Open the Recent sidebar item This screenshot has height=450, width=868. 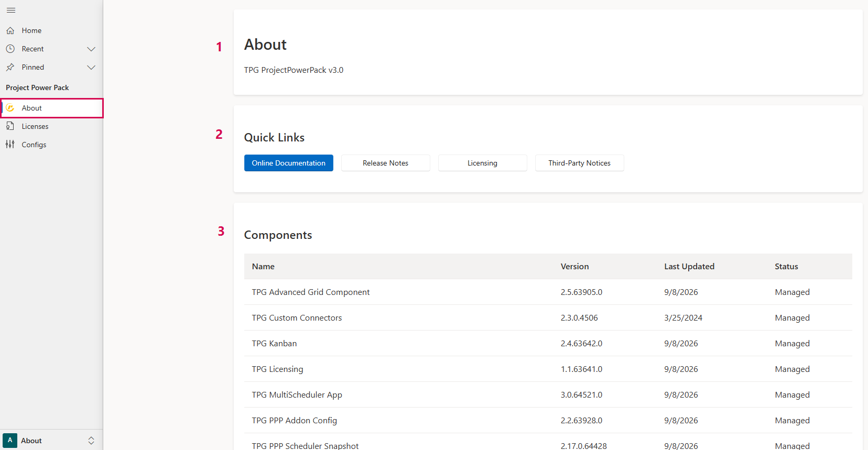coord(51,49)
